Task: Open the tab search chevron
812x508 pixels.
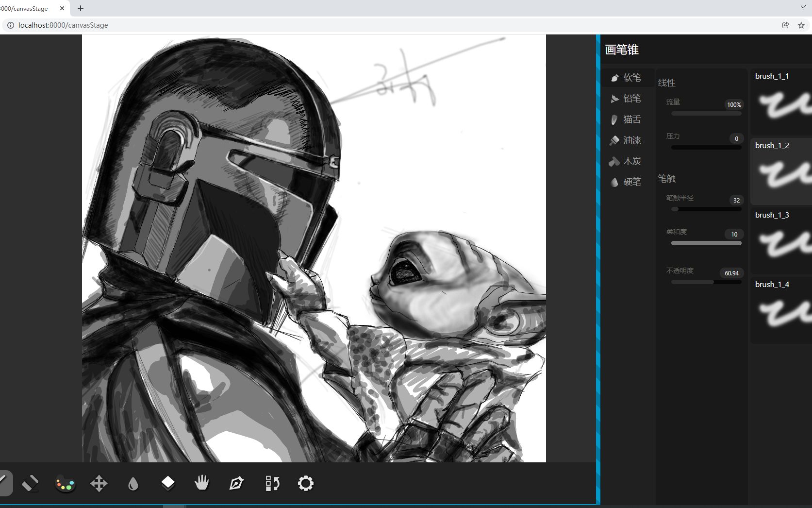Action: [x=803, y=7]
